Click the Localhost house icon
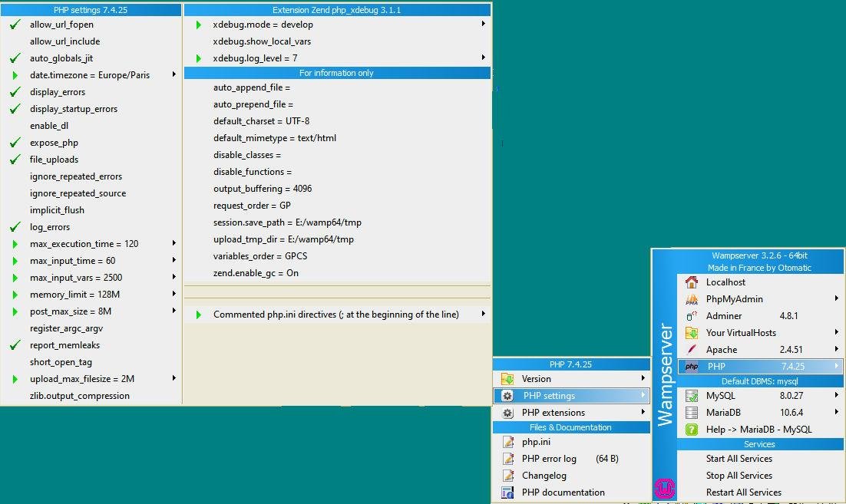 [x=691, y=282]
